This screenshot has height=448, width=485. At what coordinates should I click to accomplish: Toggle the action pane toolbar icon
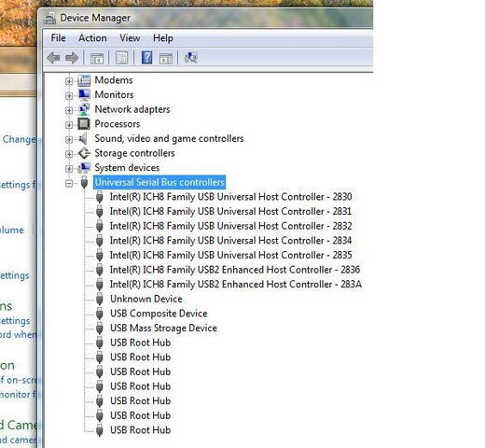coord(166,58)
